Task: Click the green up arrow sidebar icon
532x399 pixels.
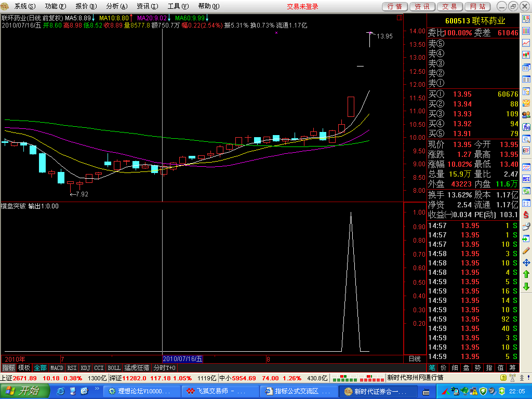Action: coord(526,274)
